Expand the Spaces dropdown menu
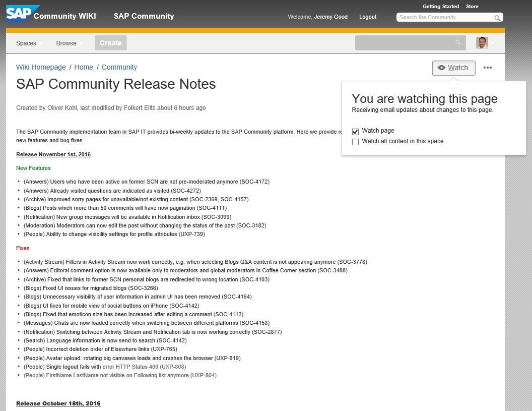 29,43
